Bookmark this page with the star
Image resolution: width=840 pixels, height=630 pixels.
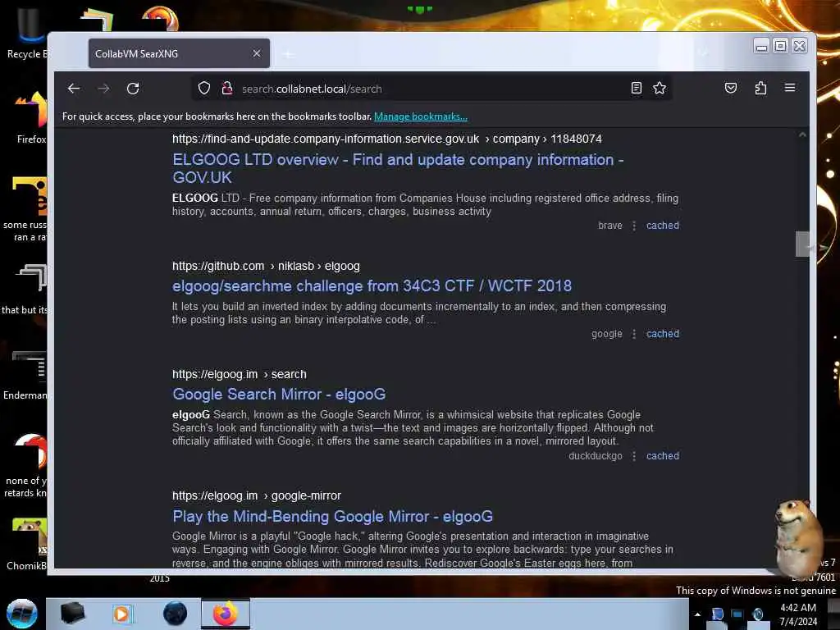[x=660, y=88]
